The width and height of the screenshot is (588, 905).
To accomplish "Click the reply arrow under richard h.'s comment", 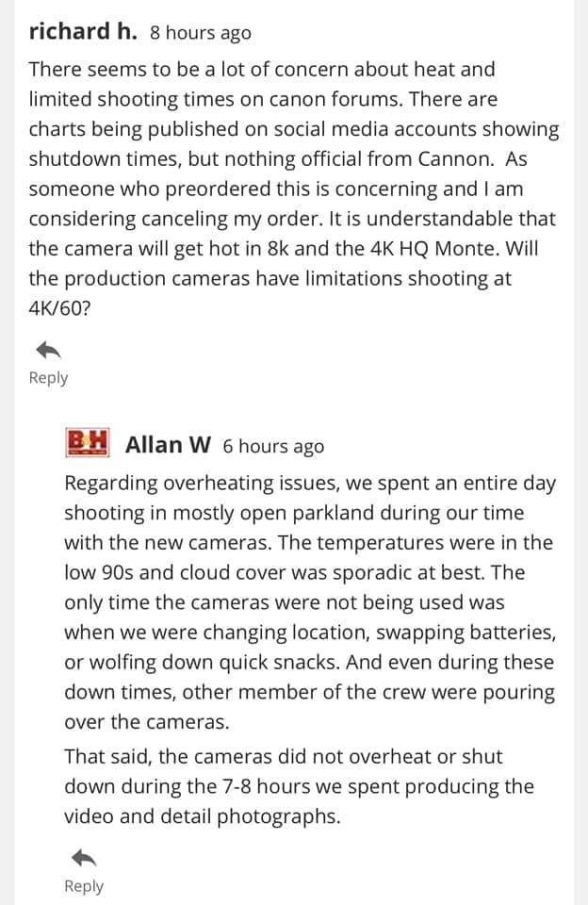I will click(48, 350).
